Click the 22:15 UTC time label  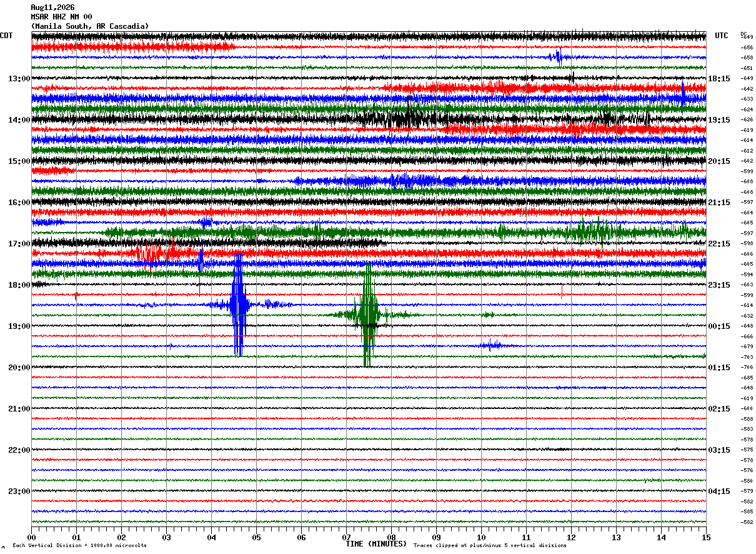[720, 244]
